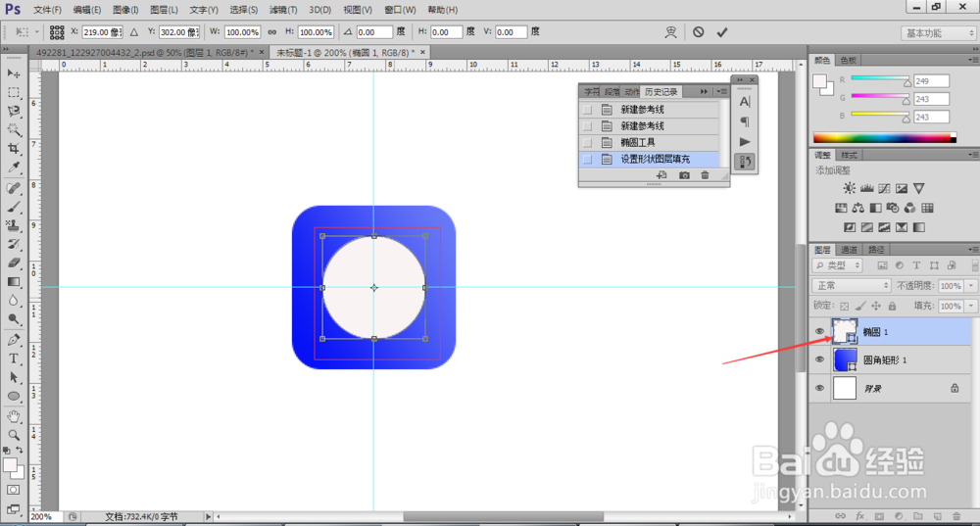The image size is (980, 526).
Task: Select 圆角矩形 1 layer
Action: (891, 359)
